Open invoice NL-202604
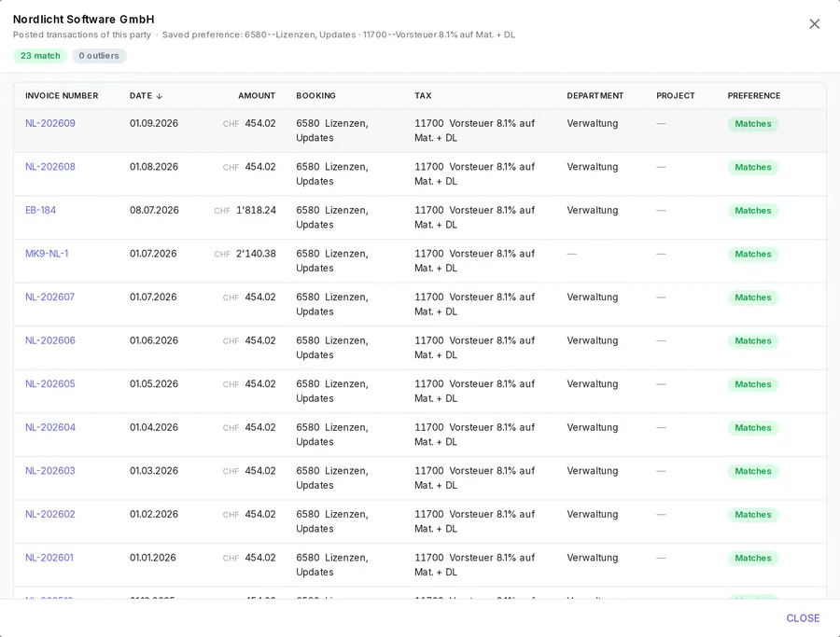The image size is (840, 637). (x=50, y=426)
